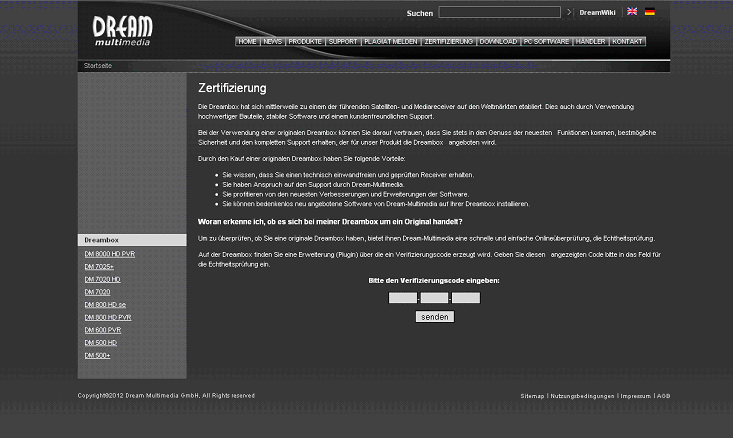Click 'Bitte den Verifizierungscode eingeben:' label
733x438 pixels.
click(434, 280)
